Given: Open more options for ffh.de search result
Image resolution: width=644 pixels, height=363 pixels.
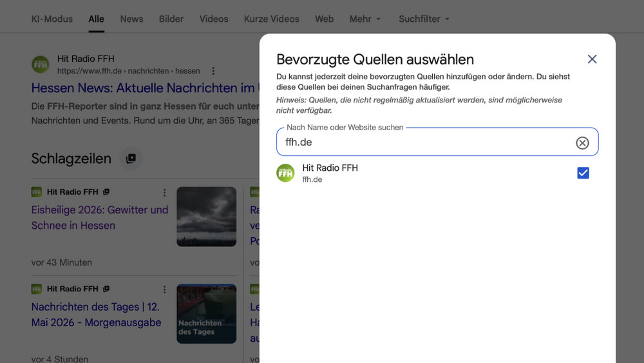Looking at the screenshot, I should click(213, 71).
